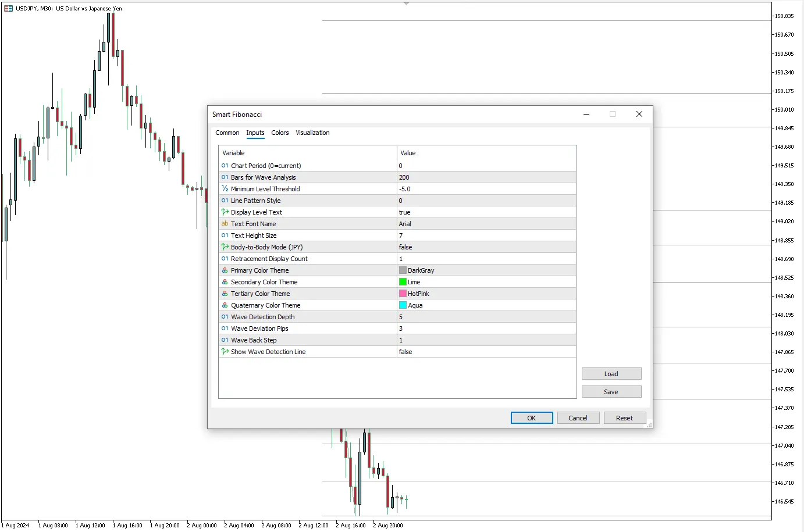Turn on Show Wave Detection Line
Image resolution: width=804 pixels, height=532 pixels.
[x=486, y=351]
